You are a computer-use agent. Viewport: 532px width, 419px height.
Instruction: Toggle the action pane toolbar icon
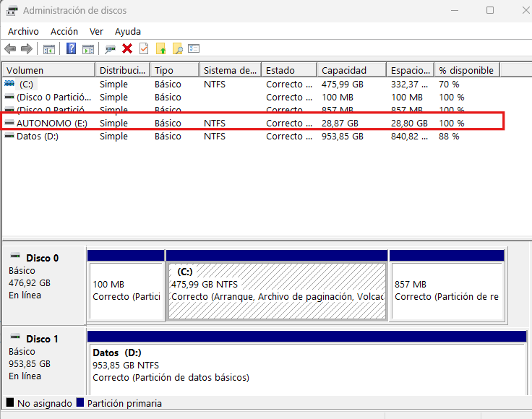[x=88, y=49]
